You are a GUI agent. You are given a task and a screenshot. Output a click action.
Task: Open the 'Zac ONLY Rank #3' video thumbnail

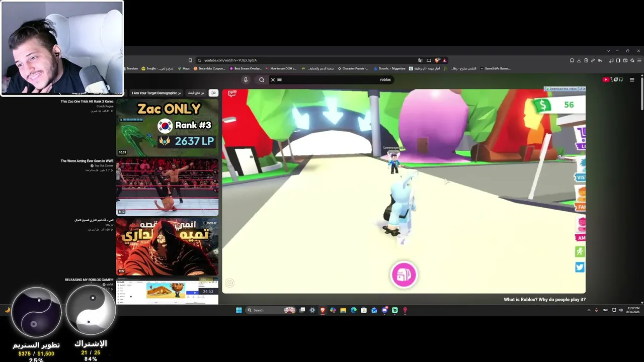click(167, 127)
